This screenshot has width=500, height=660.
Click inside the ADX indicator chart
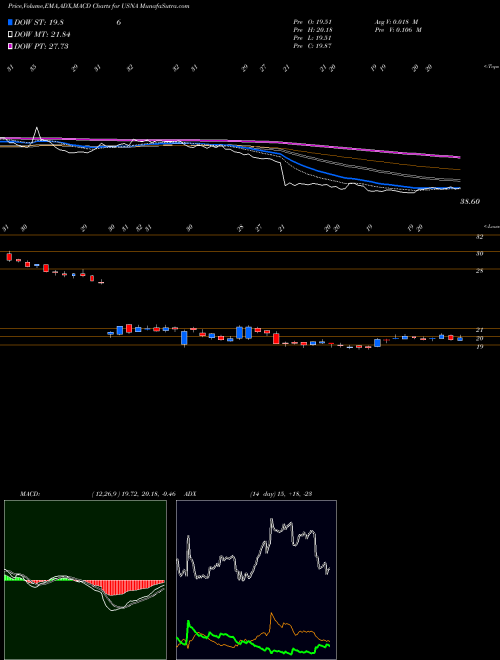pyautogui.click(x=256, y=580)
